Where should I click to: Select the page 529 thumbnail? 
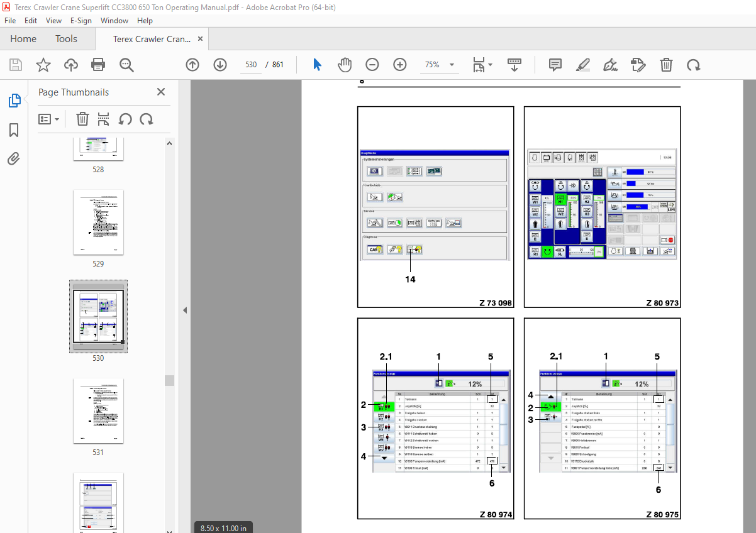coord(98,223)
